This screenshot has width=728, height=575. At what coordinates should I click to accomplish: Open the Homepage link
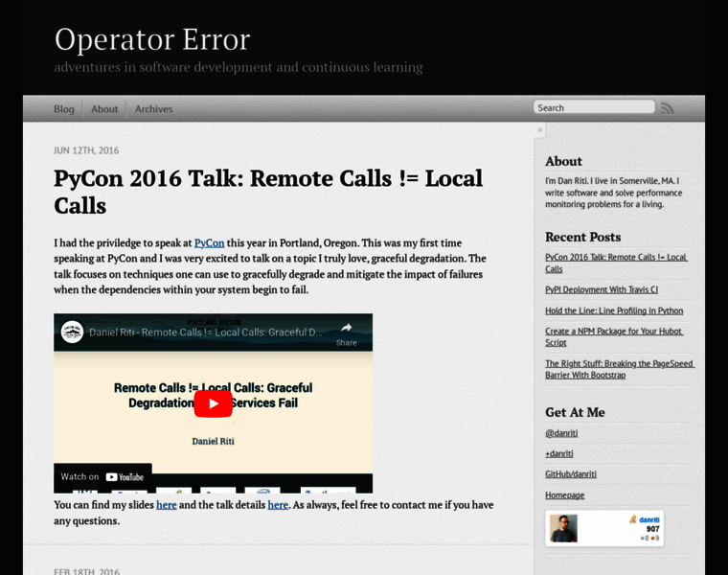[564, 495]
